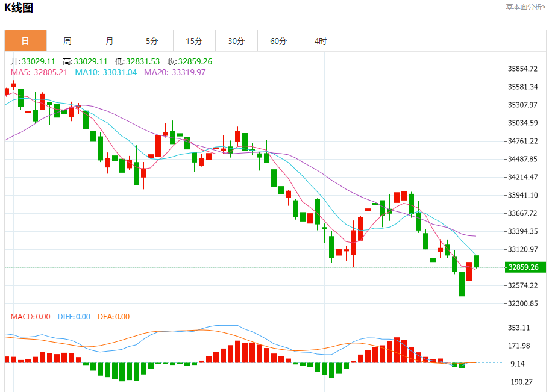Open the 5分 interval tab
The width and height of the screenshot is (549, 392).
pos(152,41)
